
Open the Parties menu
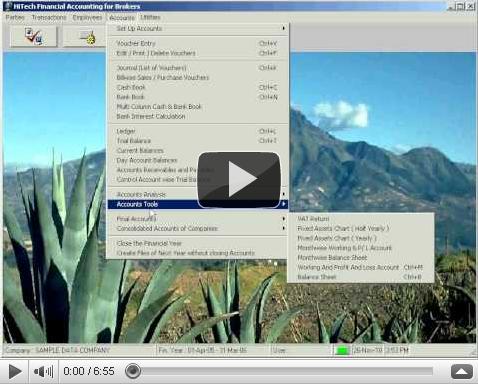click(x=15, y=17)
